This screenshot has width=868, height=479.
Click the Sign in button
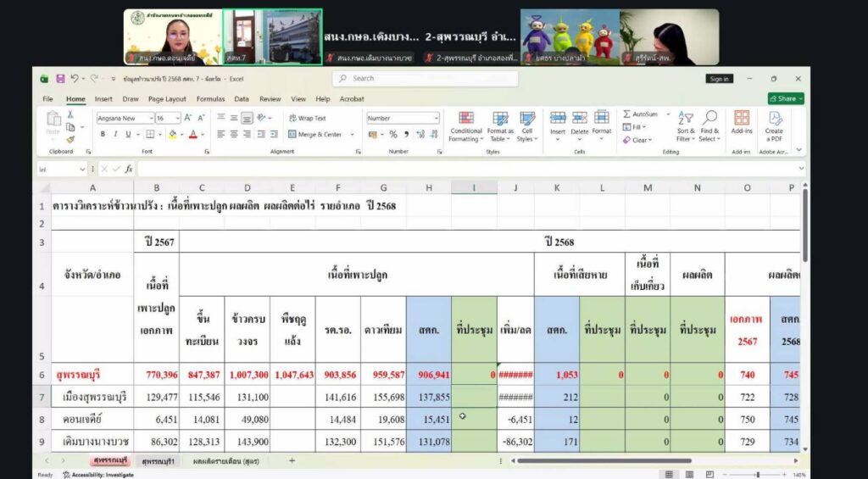click(x=719, y=79)
